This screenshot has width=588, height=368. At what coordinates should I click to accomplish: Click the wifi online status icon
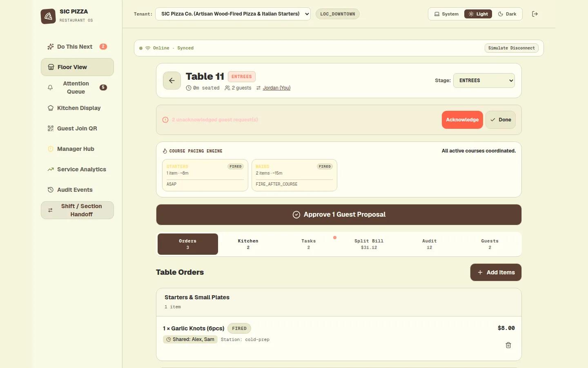click(x=148, y=48)
